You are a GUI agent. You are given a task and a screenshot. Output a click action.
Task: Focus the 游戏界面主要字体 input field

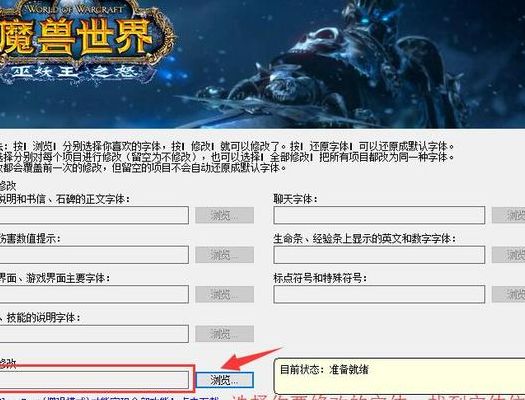click(94, 294)
